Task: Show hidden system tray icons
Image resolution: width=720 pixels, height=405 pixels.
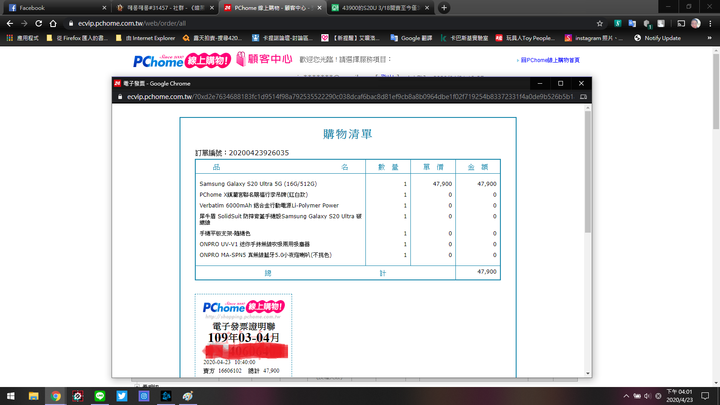Action: [626, 396]
